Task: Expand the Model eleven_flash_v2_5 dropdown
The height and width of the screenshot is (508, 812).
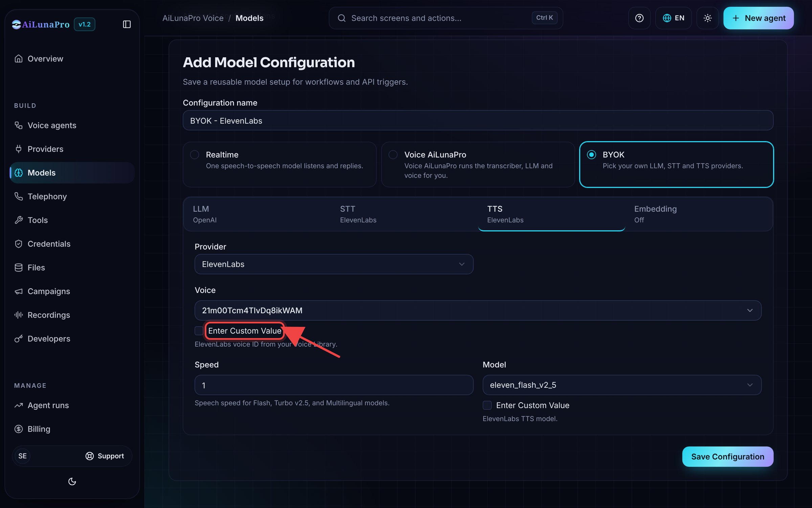Action: pos(622,385)
